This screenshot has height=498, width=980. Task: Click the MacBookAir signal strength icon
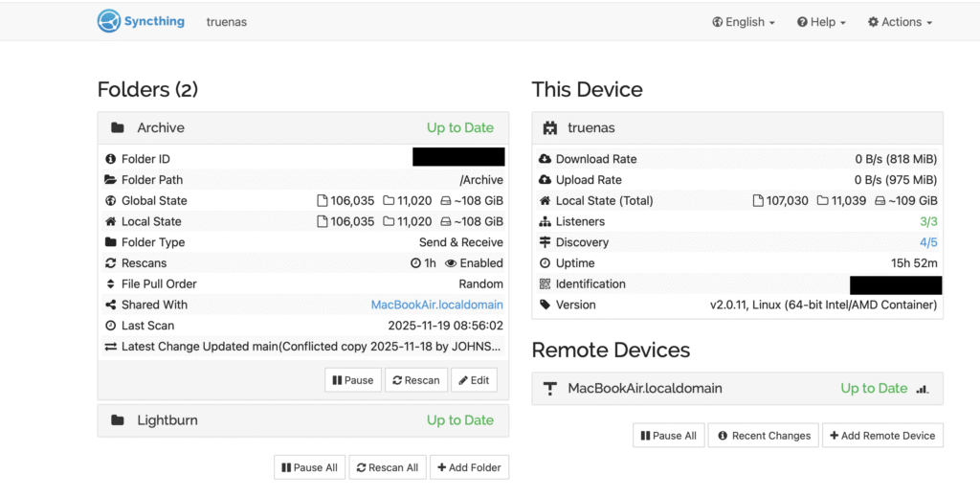click(923, 389)
